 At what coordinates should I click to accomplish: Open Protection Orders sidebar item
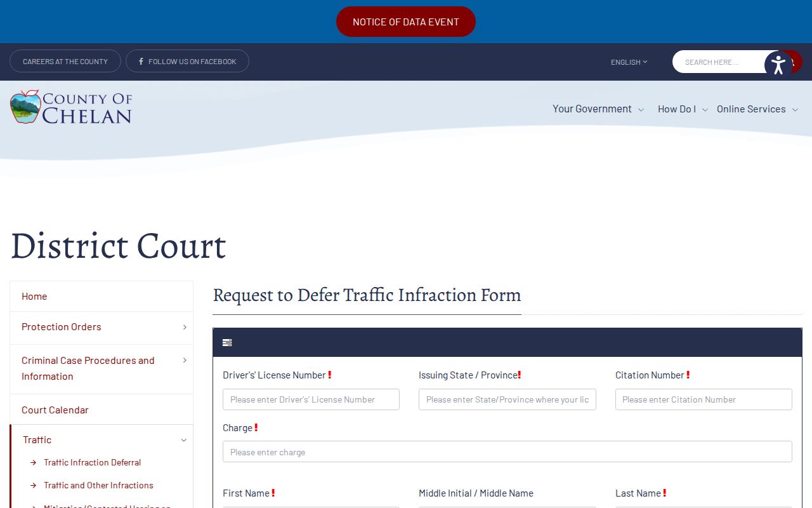(x=62, y=327)
